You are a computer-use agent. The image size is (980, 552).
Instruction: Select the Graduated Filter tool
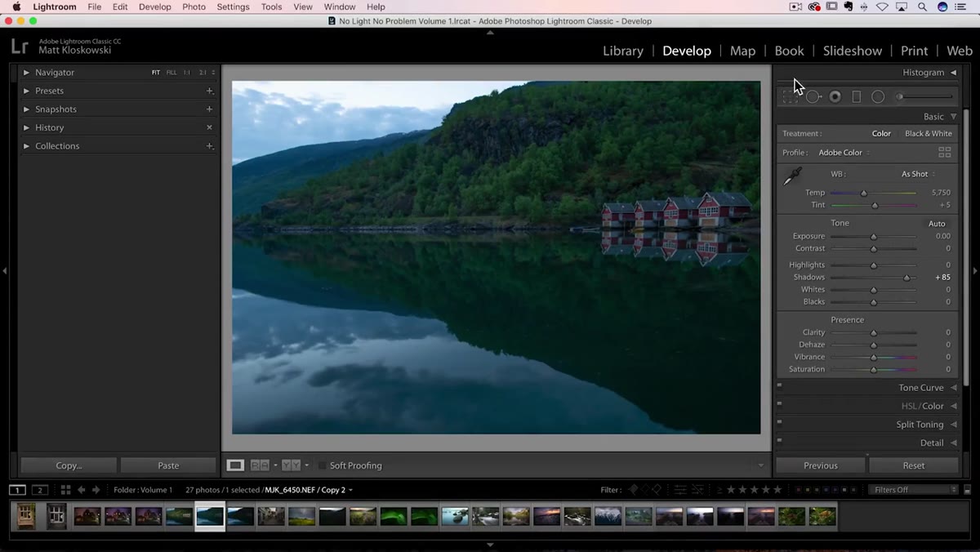click(857, 96)
